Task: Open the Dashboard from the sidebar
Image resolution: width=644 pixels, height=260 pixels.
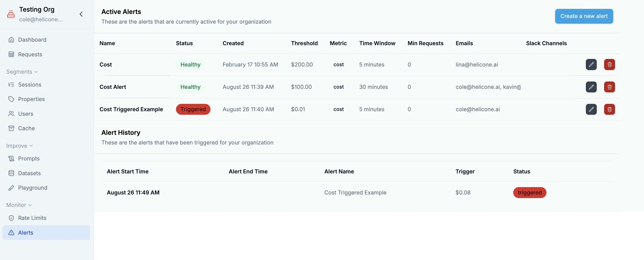Action: [x=32, y=40]
